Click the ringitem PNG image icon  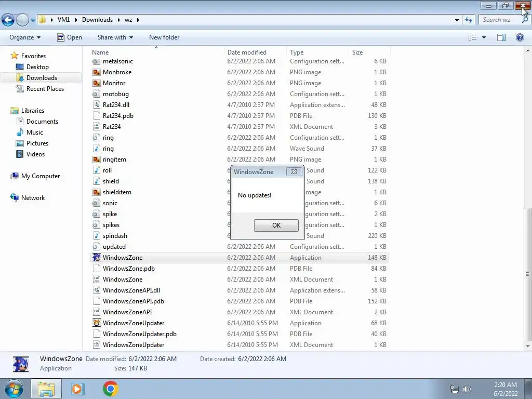(x=96, y=159)
